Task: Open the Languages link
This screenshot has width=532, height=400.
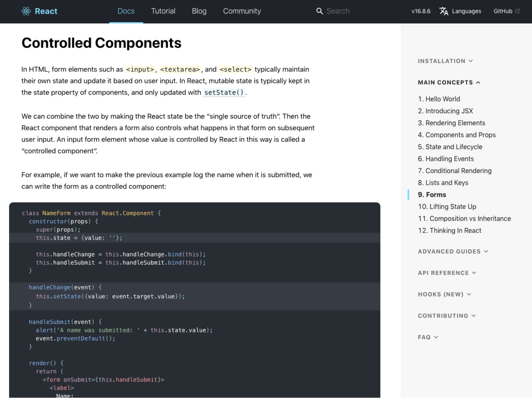Action: 467,11
